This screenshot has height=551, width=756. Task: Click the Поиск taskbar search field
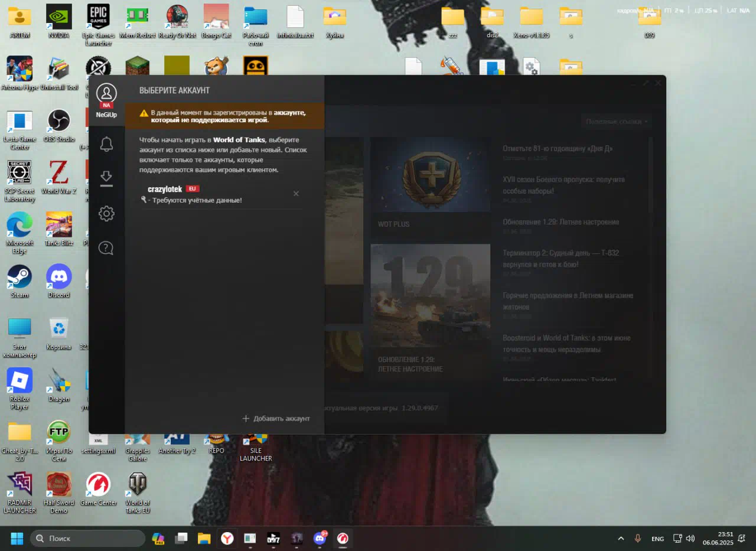[87, 539]
